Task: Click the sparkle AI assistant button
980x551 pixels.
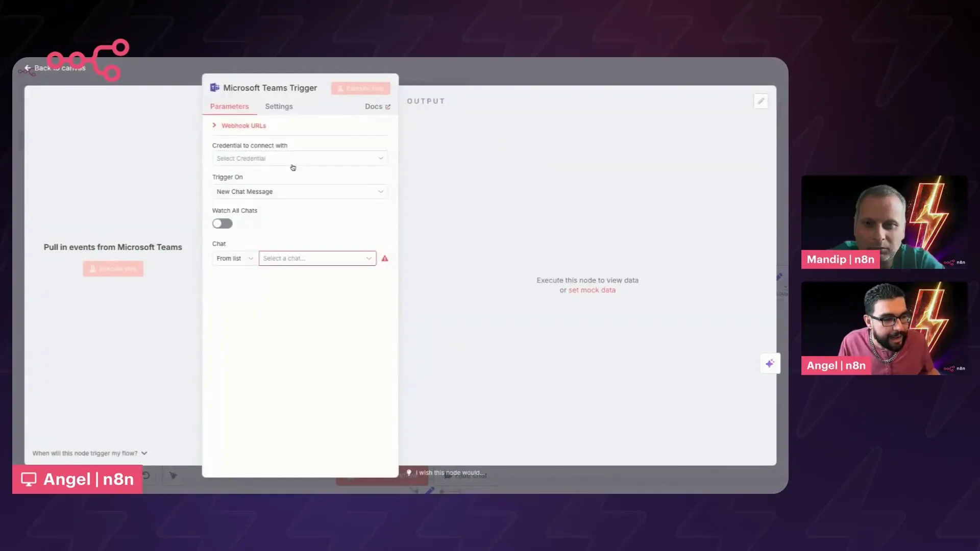Action: tap(770, 363)
